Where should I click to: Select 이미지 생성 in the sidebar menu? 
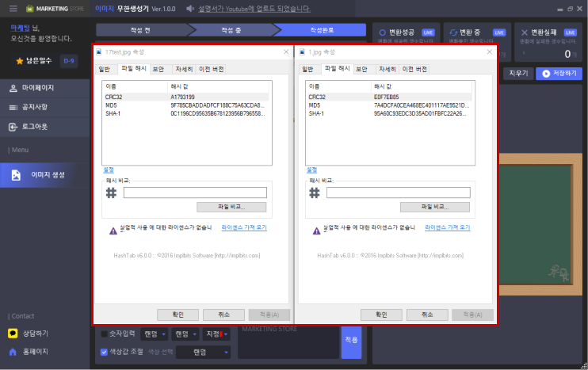coord(47,174)
